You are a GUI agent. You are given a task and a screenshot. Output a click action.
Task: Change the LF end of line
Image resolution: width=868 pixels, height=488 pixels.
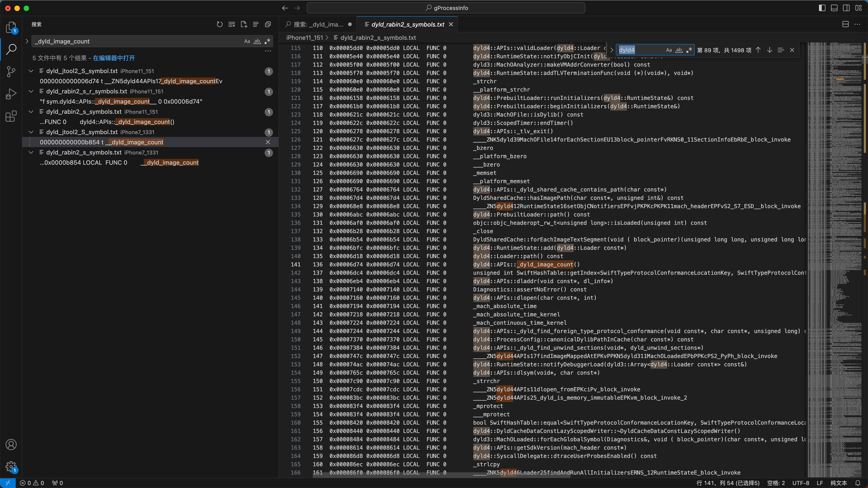(x=820, y=483)
